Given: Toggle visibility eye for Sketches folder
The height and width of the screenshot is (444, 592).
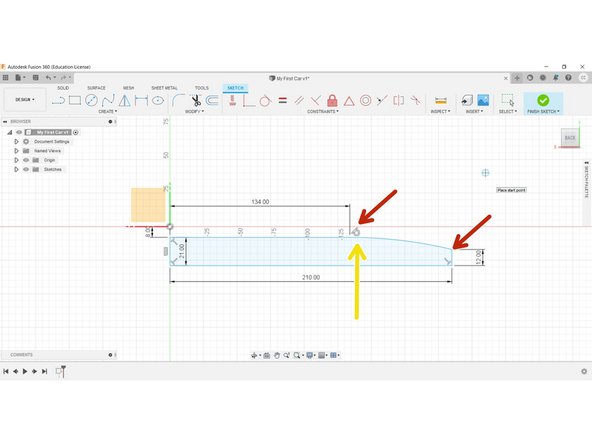Looking at the screenshot, I should click(x=26, y=169).
